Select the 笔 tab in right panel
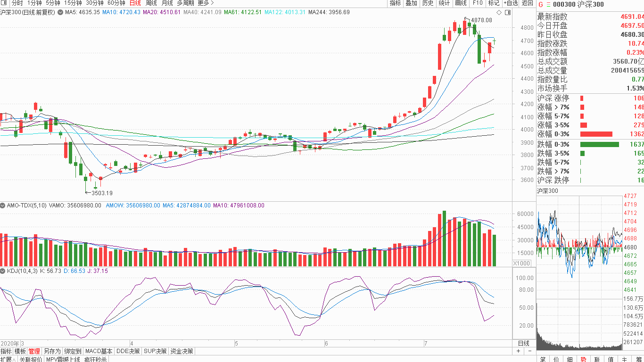The height and width of the screenshot is (362, 644). coord(543,359)
